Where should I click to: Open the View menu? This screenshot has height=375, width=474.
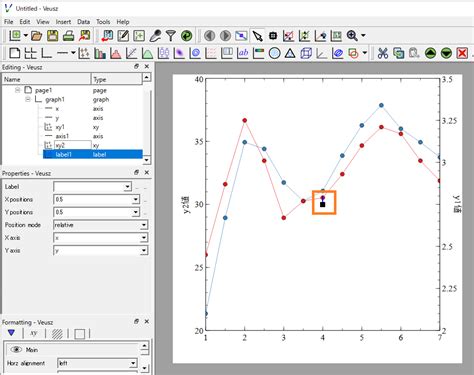43,22
